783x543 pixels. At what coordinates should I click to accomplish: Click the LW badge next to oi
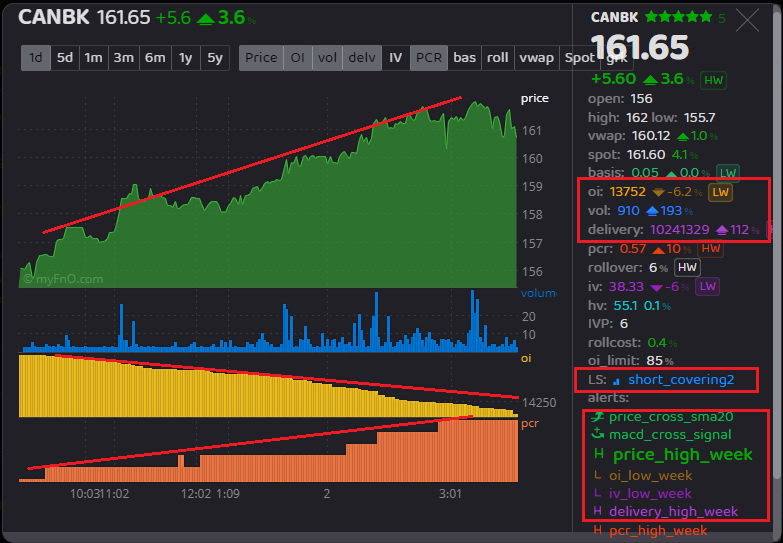click(x=720, y=192)
